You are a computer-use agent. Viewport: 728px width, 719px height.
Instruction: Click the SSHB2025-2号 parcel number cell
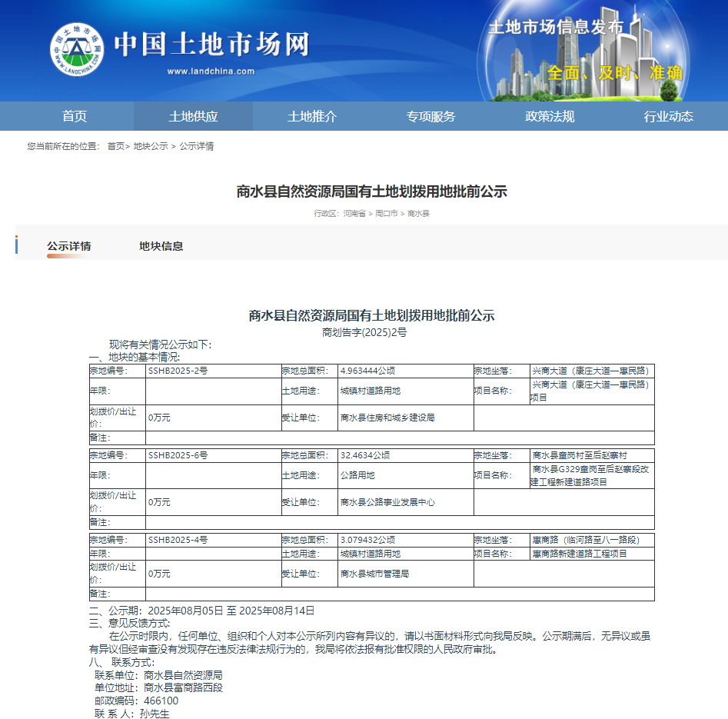[178, 370]
